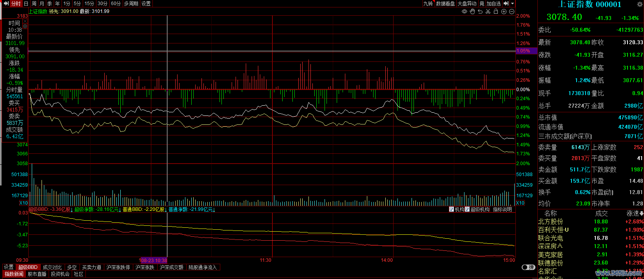The height and width of the screenshot is (279, 644).
Task: Click the 上证指数 000001 title
Action: (x=590, y=5)
